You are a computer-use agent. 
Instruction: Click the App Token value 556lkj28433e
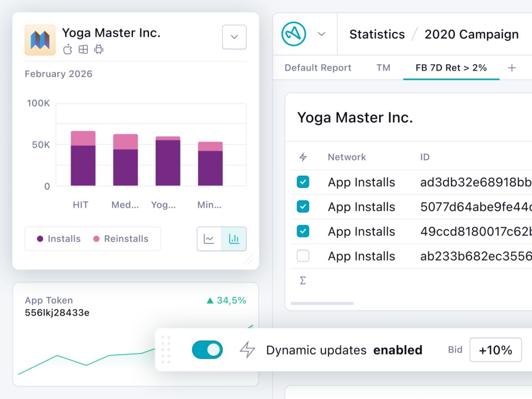(x=57, y=313)
